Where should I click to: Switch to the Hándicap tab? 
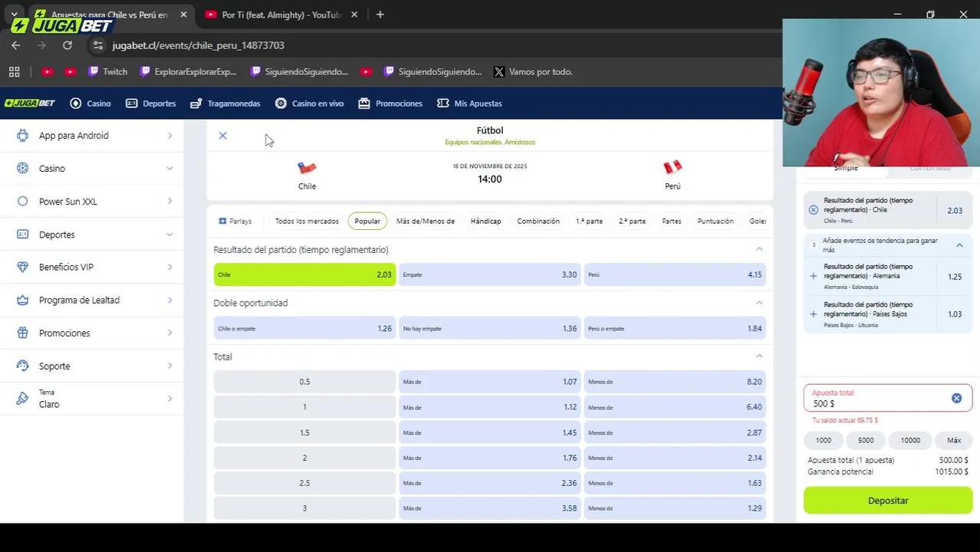[485, 221]
